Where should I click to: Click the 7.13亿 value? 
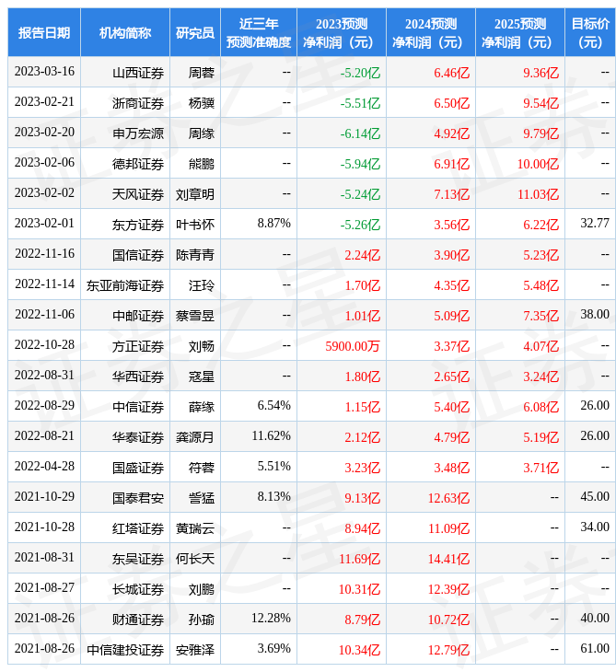click(x=452, y=194)
